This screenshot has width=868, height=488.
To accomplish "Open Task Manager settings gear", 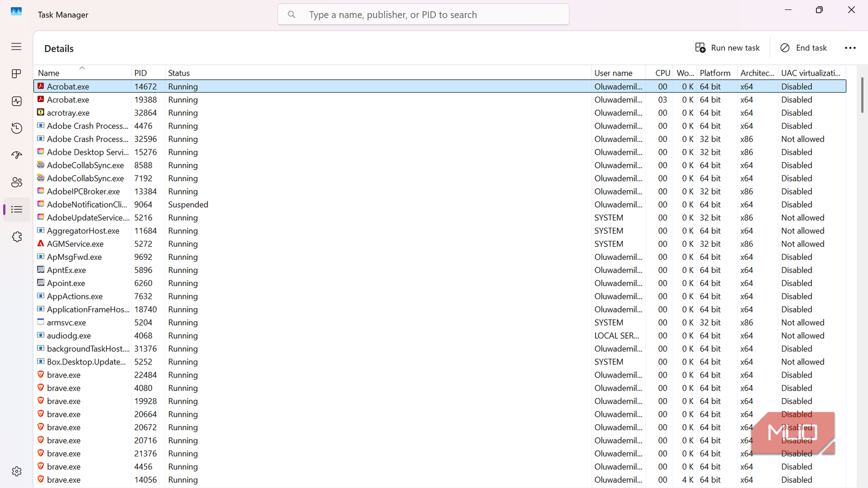I will pos(16,471).
